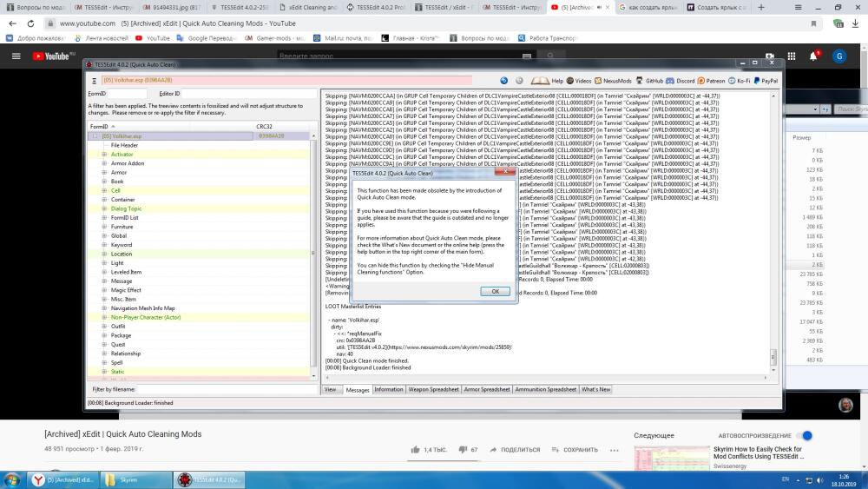Open the YouTube apps grid icon

(792, 56)
